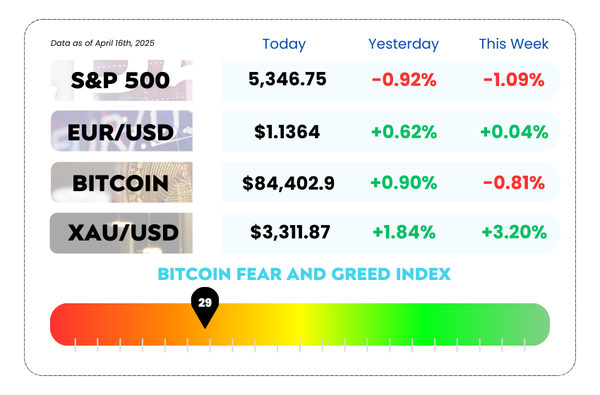Click the S&P 500 label thumbnail

click(x=122, y=80)
